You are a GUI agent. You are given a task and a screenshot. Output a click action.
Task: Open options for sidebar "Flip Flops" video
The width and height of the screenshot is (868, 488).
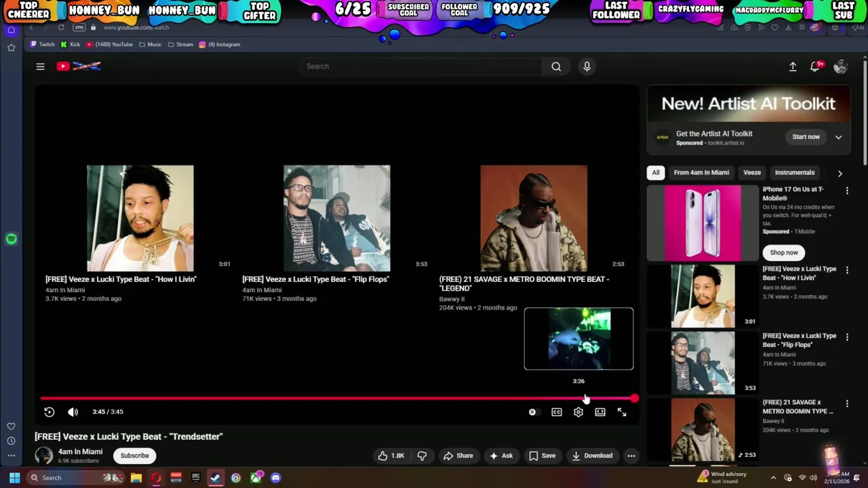(847, 337)
